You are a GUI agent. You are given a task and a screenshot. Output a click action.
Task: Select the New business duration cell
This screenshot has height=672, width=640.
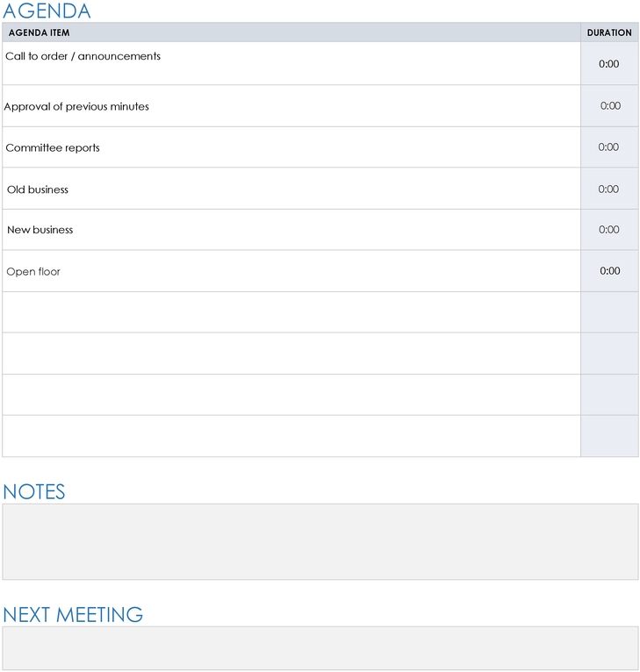click(609, 230)
